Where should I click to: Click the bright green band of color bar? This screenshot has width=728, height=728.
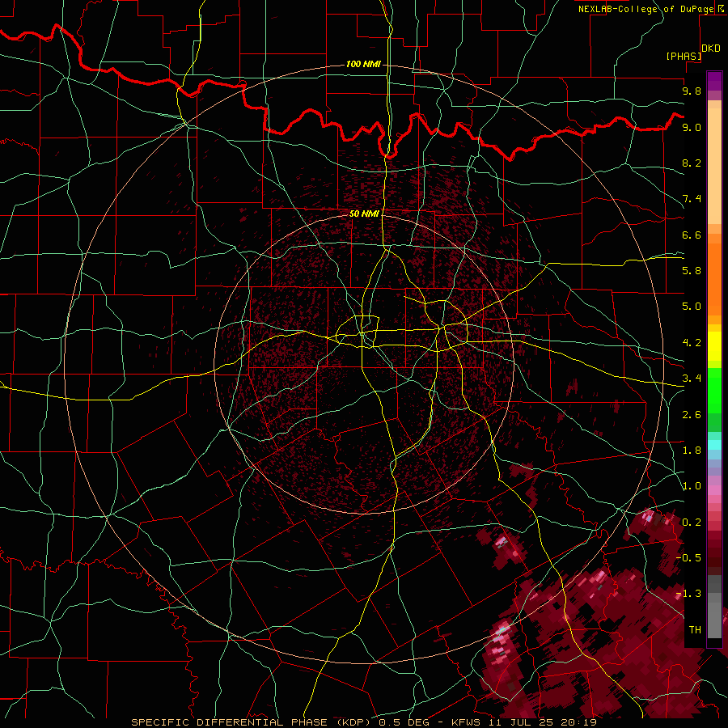pos(714,391)
